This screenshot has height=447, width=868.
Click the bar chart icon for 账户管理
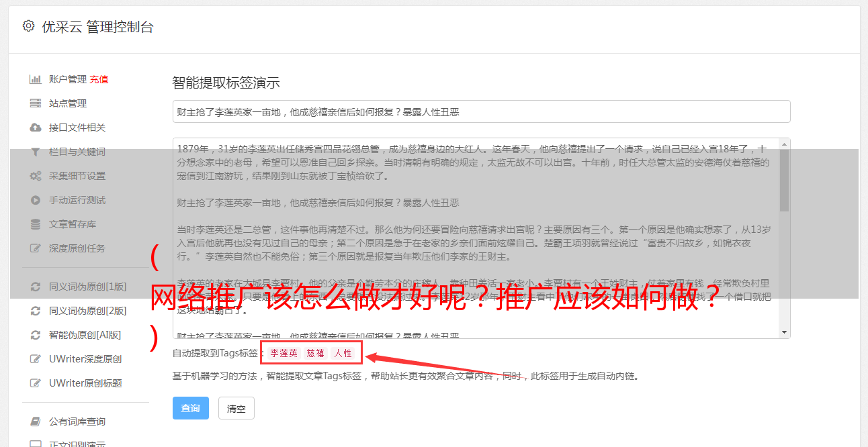point(36,79)
